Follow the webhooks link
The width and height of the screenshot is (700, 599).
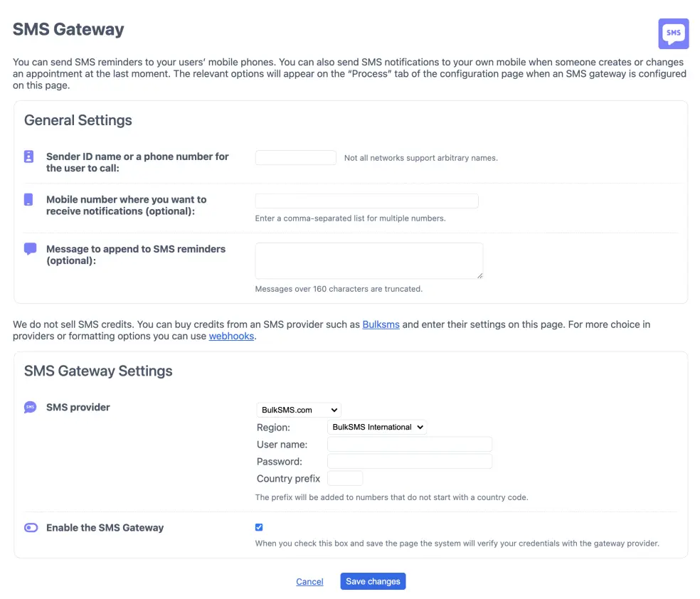(231, 336)
